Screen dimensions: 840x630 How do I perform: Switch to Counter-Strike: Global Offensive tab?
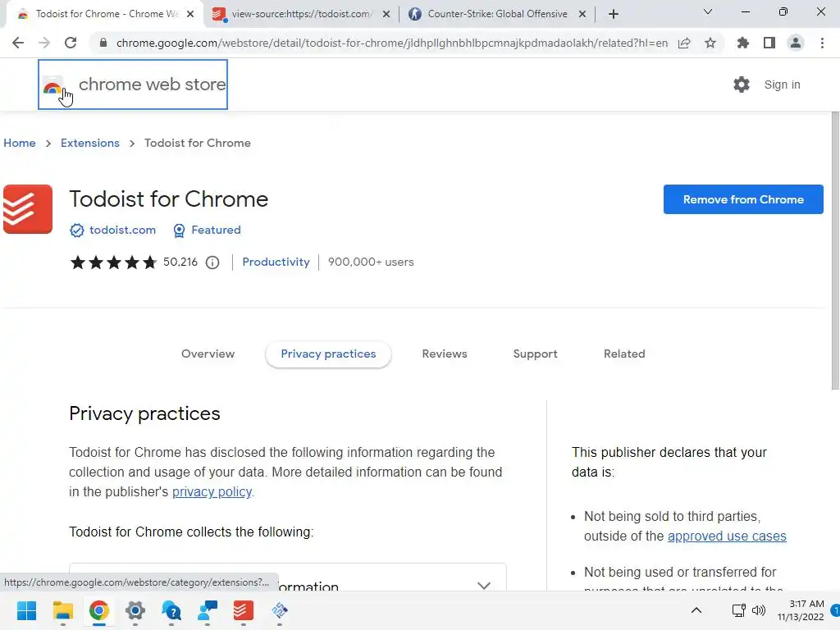pyautogui.click(x=497, y=14)
